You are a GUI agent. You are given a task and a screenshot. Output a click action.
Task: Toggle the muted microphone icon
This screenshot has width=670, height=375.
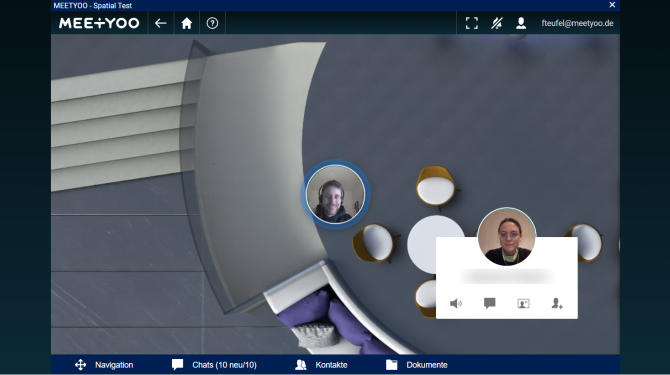pyautogui.click(x=497, y=23)
